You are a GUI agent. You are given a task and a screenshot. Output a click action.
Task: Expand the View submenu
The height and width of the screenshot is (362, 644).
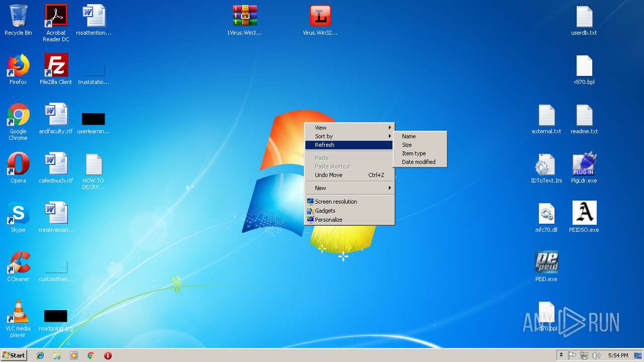349,128
